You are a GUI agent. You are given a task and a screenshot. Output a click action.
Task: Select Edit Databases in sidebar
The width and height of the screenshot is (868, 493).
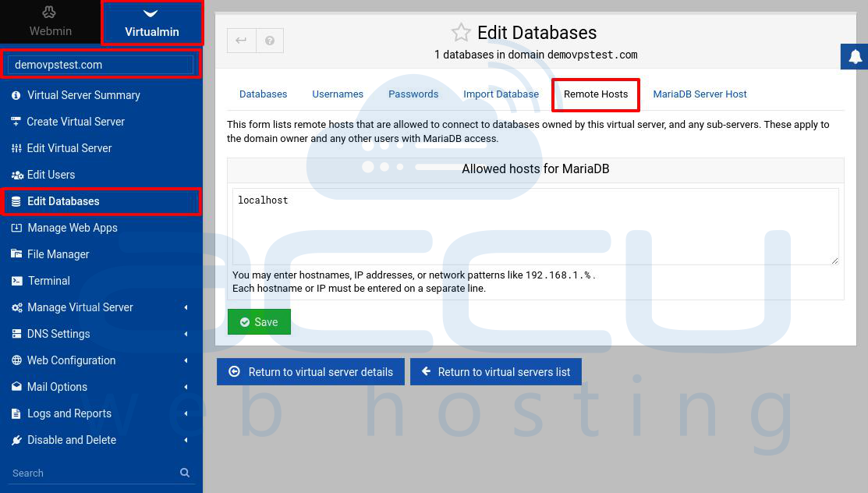point(101,201)
